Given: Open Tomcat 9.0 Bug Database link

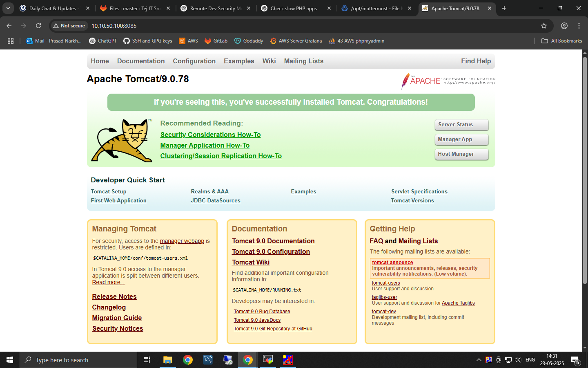Looking at the screenshot, I should pyautogui.click(x=262, y=312).
